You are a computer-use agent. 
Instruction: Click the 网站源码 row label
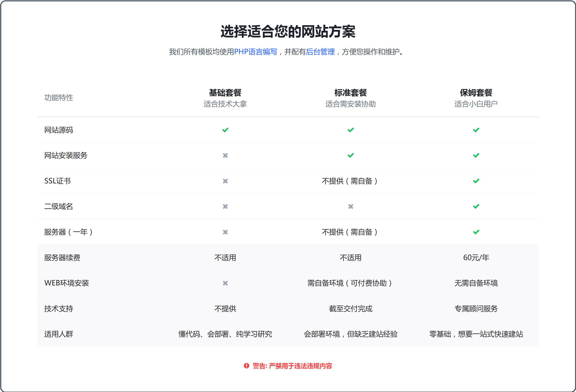point(58,130)
